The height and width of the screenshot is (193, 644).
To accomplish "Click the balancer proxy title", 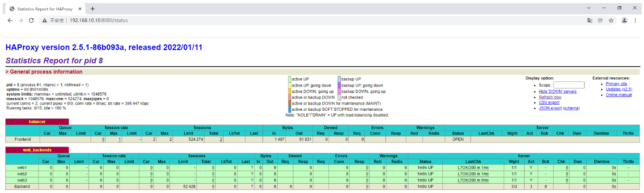I will pyautogui.click(x=37, y=122).
